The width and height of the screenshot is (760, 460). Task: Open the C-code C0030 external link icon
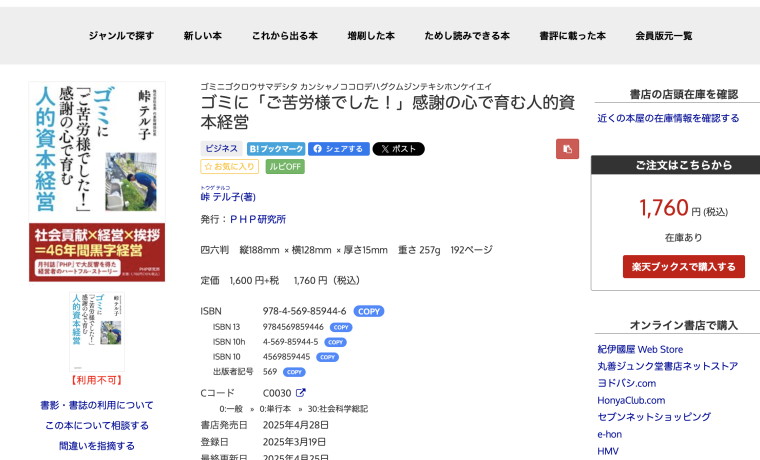tap(301, 393)
